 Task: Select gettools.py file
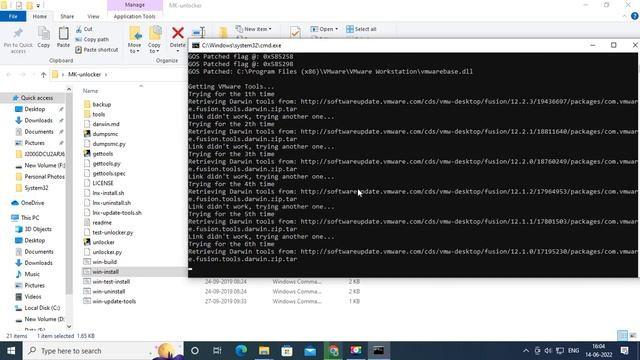pyautogui.click(x=106, y=163)
